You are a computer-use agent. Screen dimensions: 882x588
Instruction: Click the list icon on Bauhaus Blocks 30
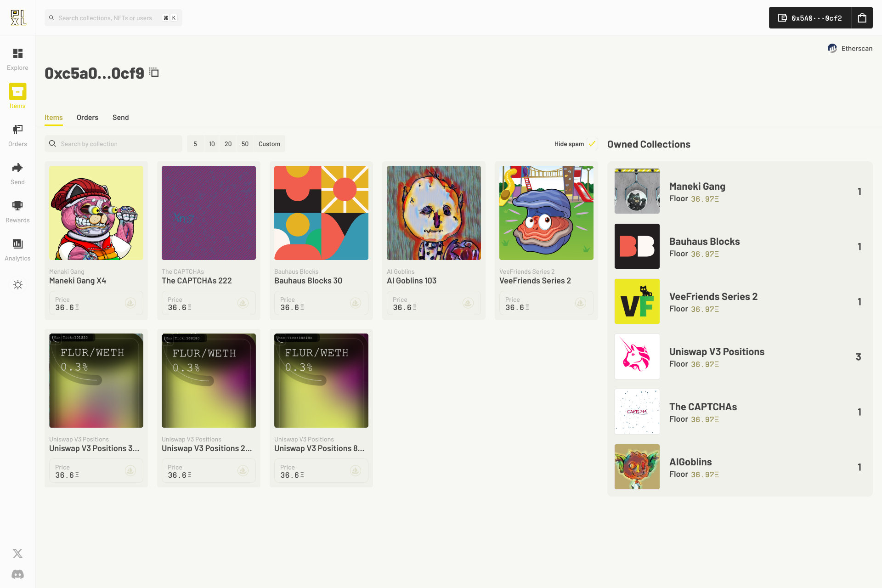pos(356,303)
